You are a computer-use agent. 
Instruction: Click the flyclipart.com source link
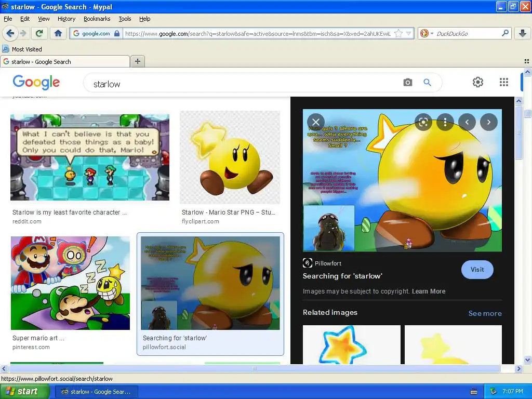pos(200,221)
